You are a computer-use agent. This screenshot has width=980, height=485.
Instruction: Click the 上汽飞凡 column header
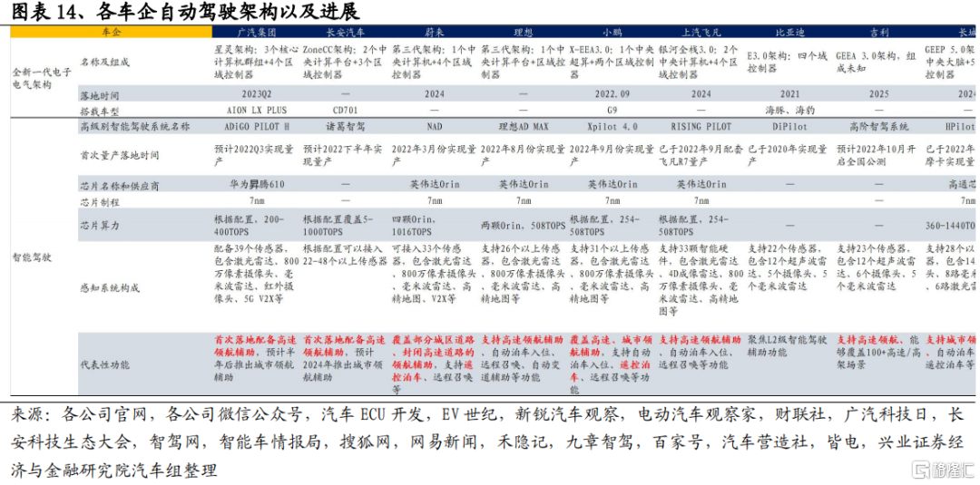click(x=701, y=31)
